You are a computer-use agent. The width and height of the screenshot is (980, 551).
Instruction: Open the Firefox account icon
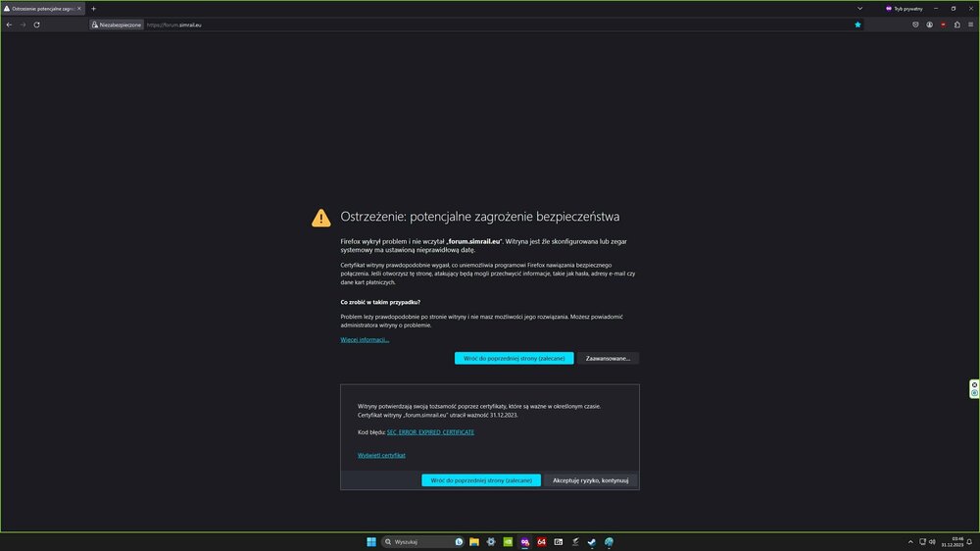[929, 25]
